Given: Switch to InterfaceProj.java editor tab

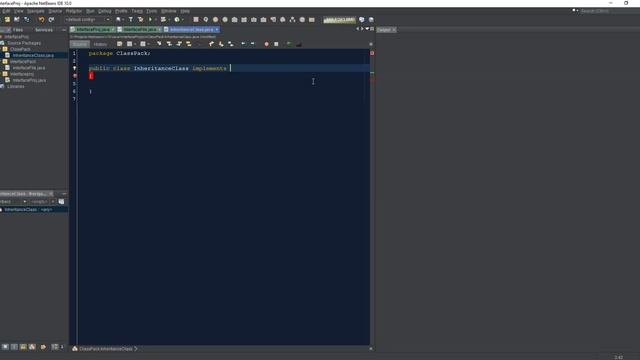Looking at the screenshot, I should pos(93,29).
